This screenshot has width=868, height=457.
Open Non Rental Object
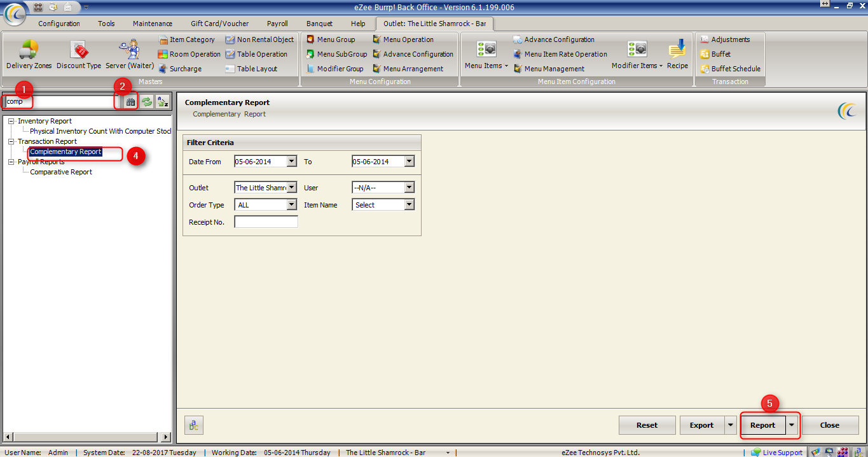259,39
